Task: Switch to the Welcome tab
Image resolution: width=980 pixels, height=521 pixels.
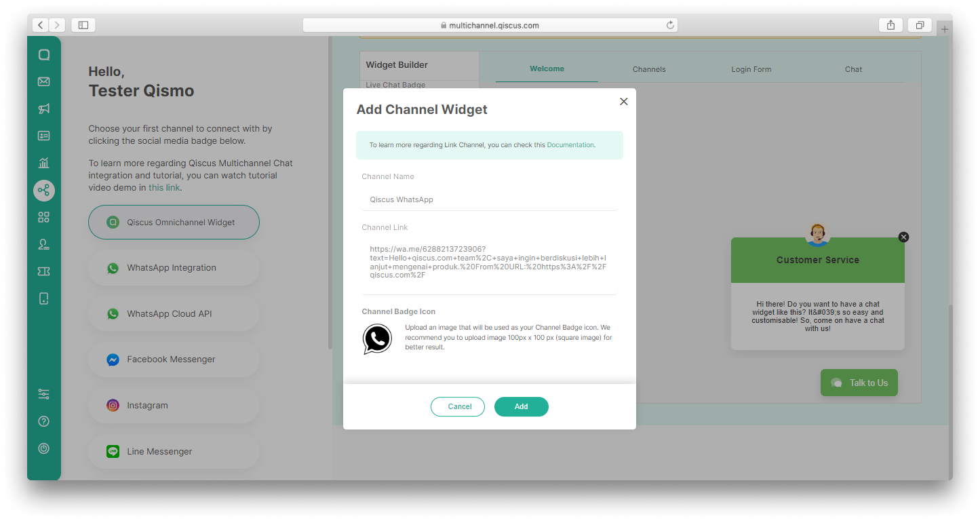Action: [547, 69]
